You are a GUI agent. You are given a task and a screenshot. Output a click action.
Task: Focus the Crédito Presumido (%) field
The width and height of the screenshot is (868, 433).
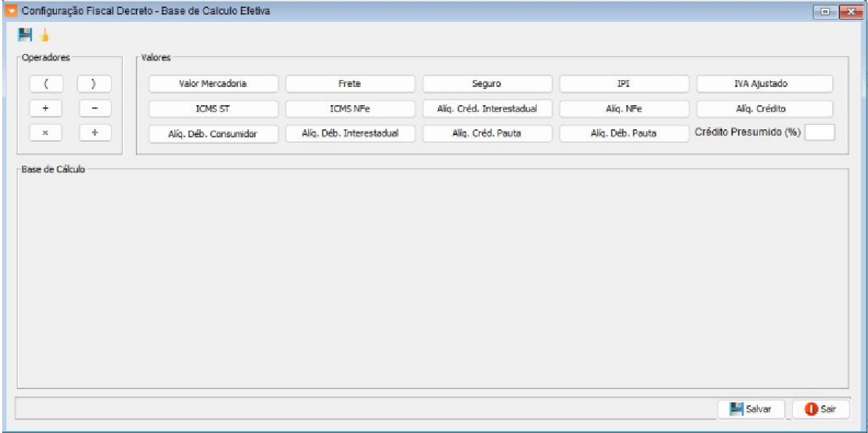pyautogui.click(x=819, y=132)
